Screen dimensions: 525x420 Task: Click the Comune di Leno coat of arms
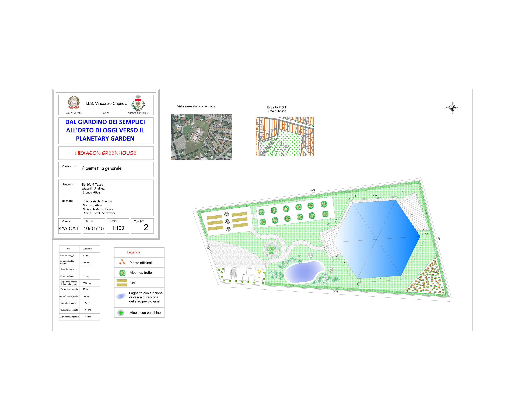pyautogui.click(x=138, y=103)
